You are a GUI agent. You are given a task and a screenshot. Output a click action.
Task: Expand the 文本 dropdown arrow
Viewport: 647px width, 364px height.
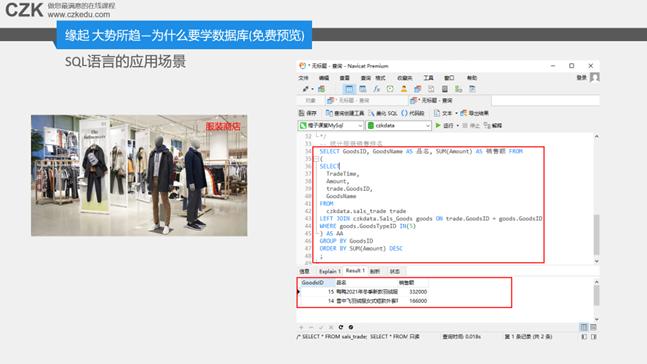click(x=456, y=113)
